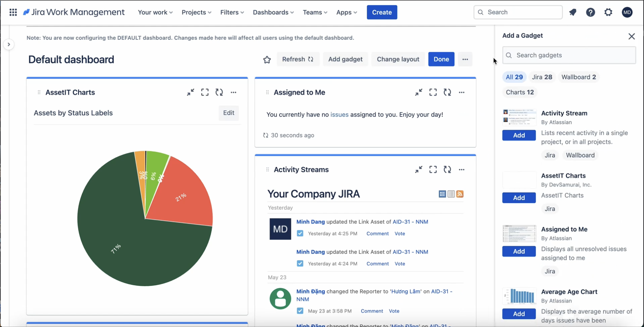Open the help question mark icon
The width and height of the screenshot is (644, 327).
point(590,12)
